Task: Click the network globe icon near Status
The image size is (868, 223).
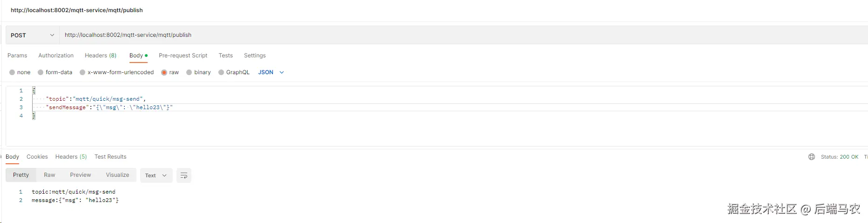Action: coord(812,157)
